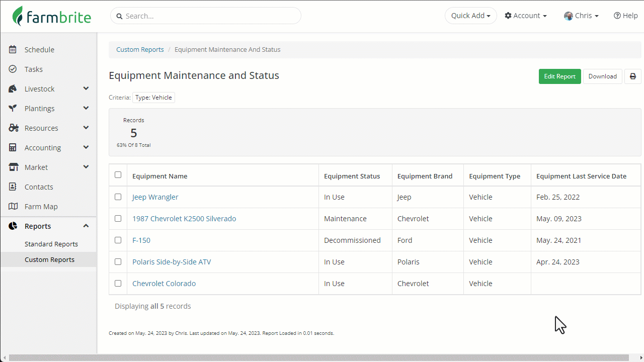
Task: Check the Jeep Wrangler row checkbox
Action: pyautogui.click(x=118, y=197)
